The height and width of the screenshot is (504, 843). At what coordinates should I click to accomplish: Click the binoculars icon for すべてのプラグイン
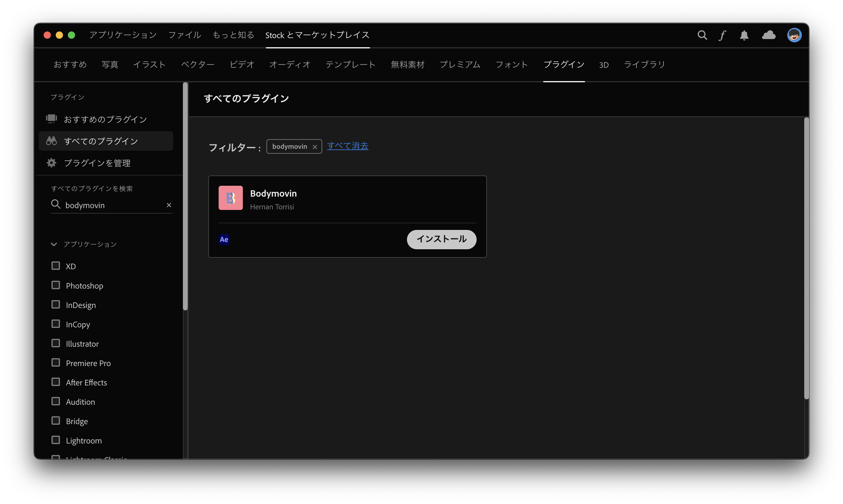pos(51,141)
